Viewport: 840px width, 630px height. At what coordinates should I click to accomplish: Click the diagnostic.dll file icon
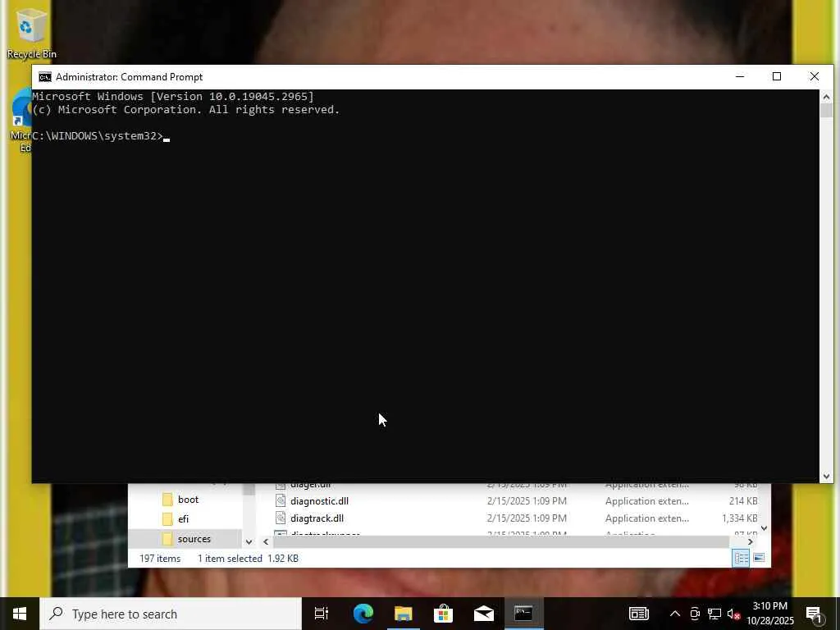point(281,501)
